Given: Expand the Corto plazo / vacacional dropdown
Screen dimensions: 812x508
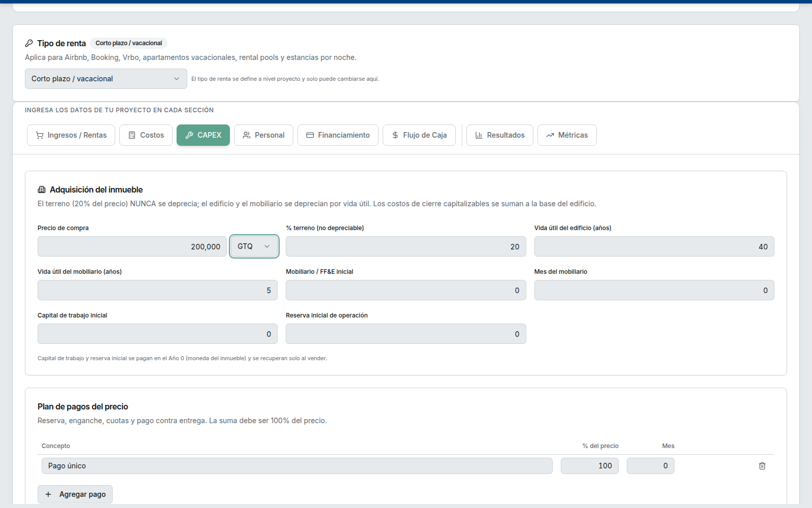Looking at the screenshot, I should click(x=106, y=79).
